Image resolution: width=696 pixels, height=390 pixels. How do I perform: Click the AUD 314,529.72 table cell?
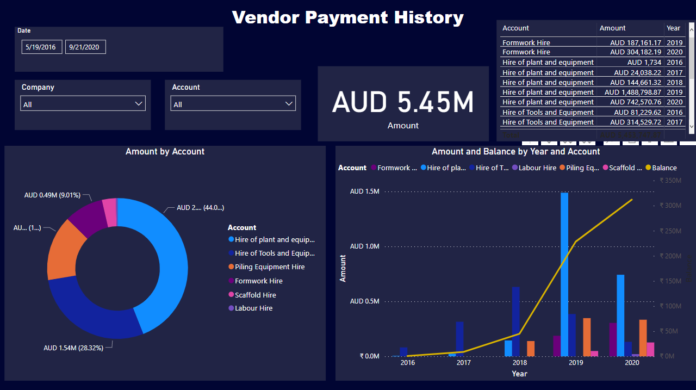click(x=635, y=122)
